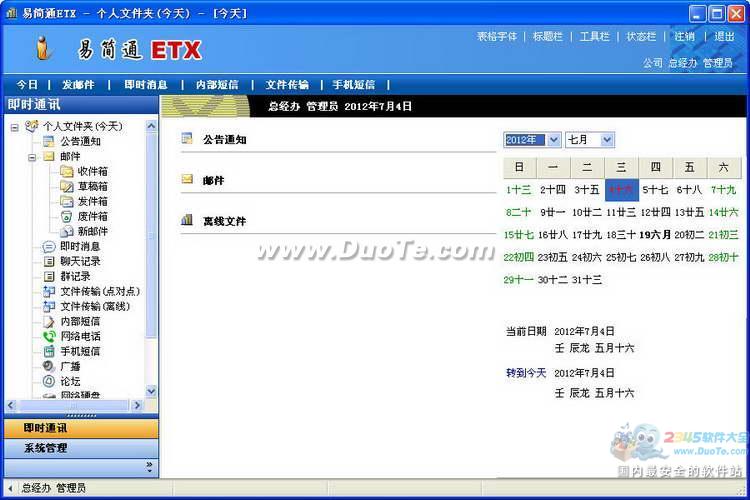750x500 pixels.
Task: Click the 网络电话 phone icon
Action: pyautogui.click(x=49, y=336)
